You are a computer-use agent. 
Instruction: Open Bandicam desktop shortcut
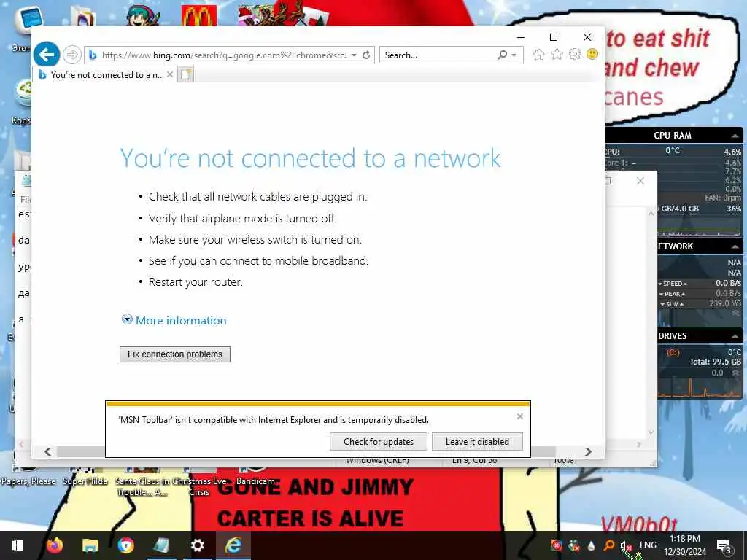click(x=255, y=478)
